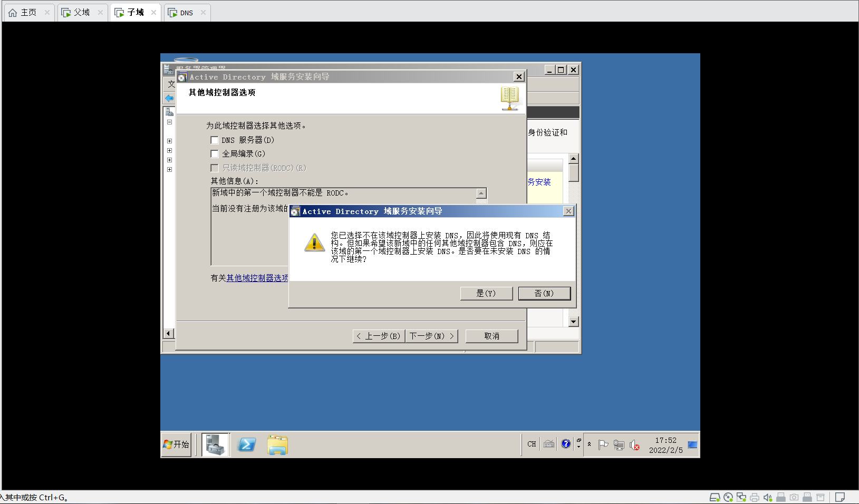
Task: Maximize the Server Manager window
Action: [x=561, y=70]
